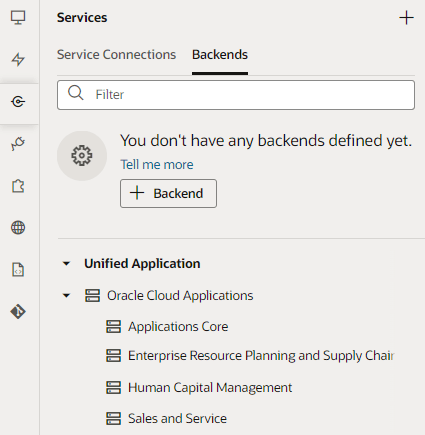Open the Tell me more link
Image resolution: width=425 pixels, height=435 pixels.
157,165
